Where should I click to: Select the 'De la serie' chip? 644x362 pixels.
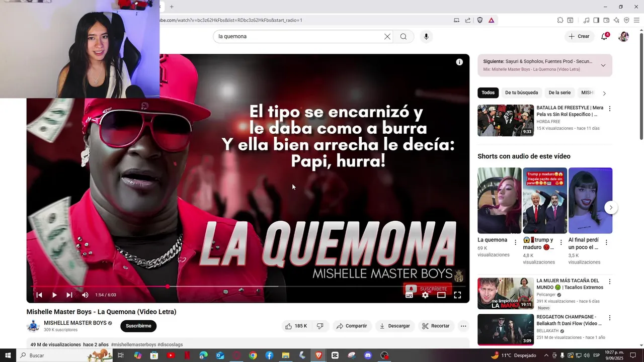pos(559,93)
